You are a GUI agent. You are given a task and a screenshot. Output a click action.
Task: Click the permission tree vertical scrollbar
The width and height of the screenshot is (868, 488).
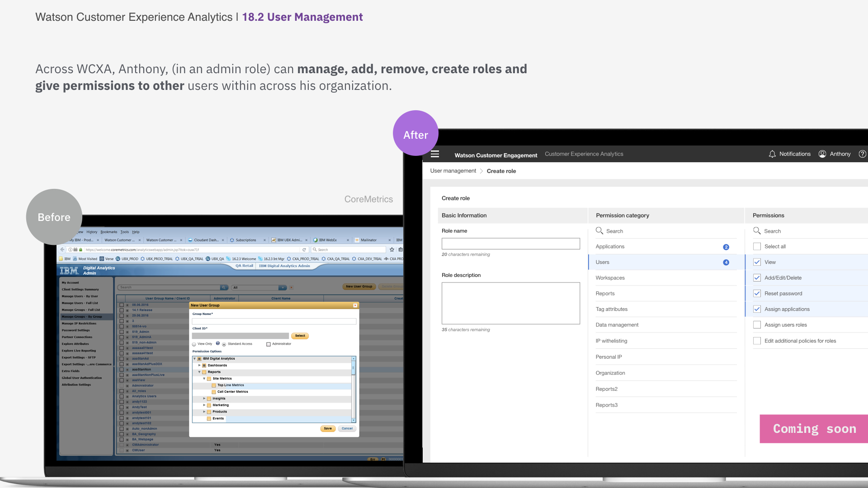pyautogui.click(x=354, y=389)
